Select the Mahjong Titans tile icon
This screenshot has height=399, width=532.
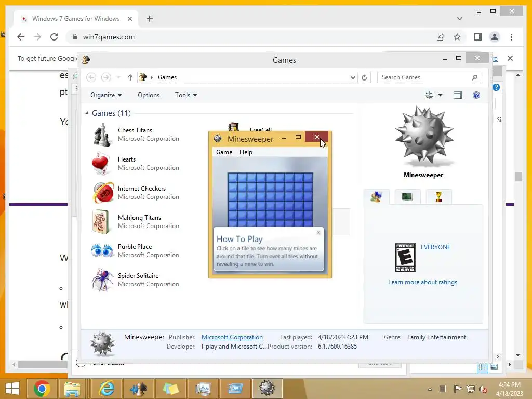coord(101,222)
